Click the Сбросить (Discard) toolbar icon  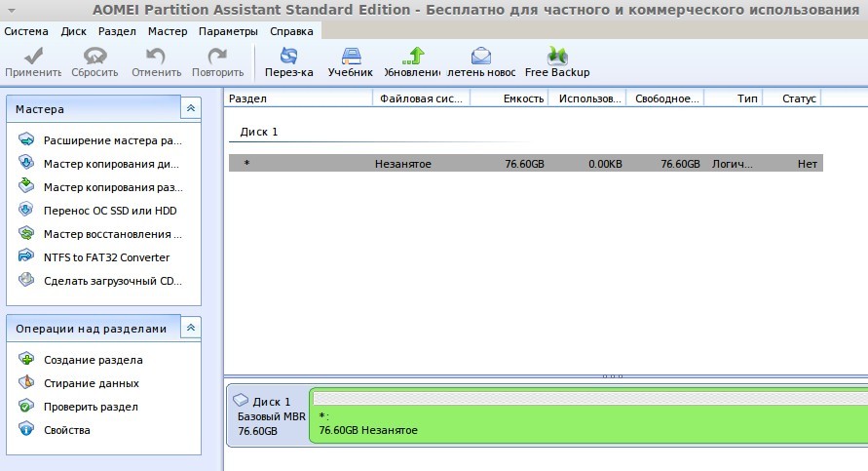(94, 56)
